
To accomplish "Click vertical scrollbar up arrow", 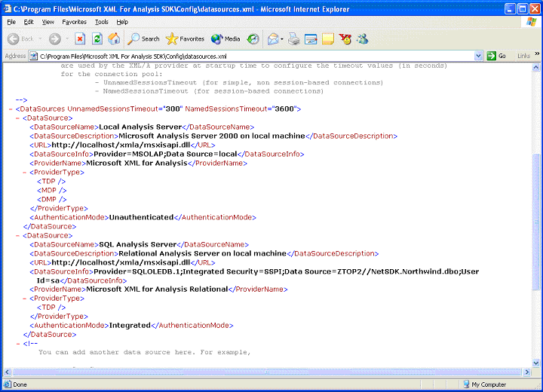I will (x=535, y=67).
